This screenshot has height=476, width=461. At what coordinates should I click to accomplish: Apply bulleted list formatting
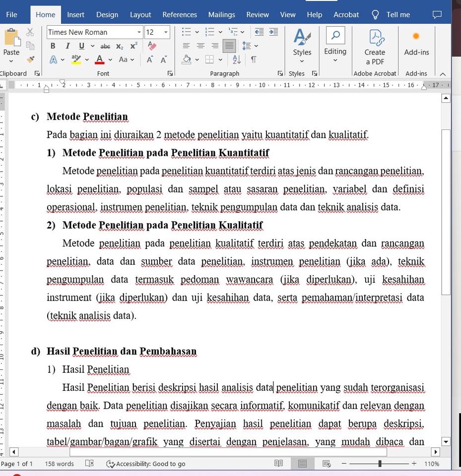[x=186, y=32]
